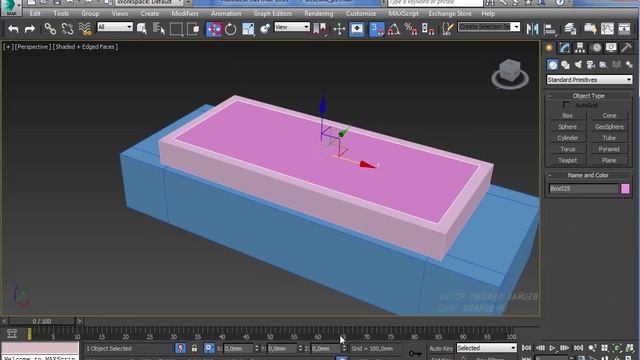The image size is (640, 360).
Task: Toggle the Graphite ribbon icon
Action: (590, 29)
